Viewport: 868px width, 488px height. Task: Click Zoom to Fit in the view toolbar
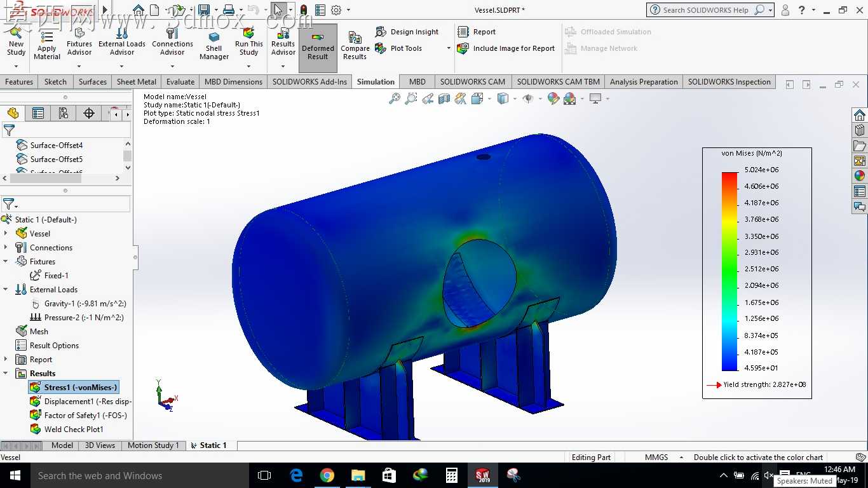coord(395,98)
